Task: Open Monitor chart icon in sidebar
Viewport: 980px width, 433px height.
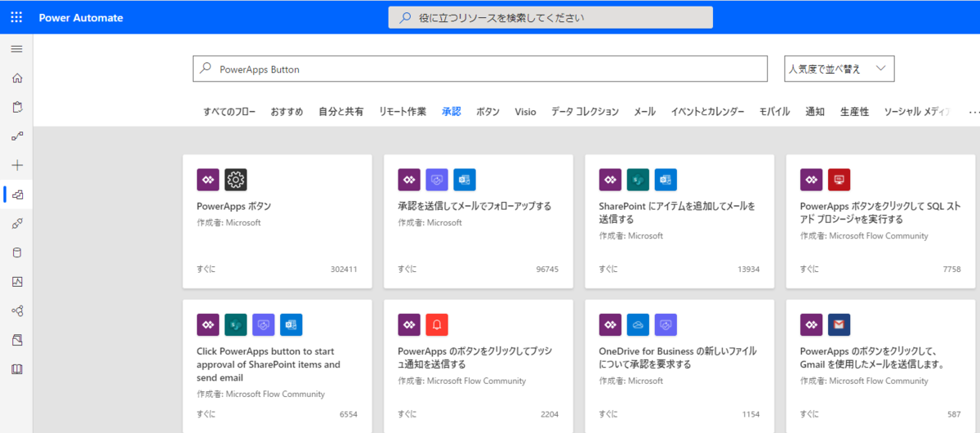Action: [x=17, y=282]
